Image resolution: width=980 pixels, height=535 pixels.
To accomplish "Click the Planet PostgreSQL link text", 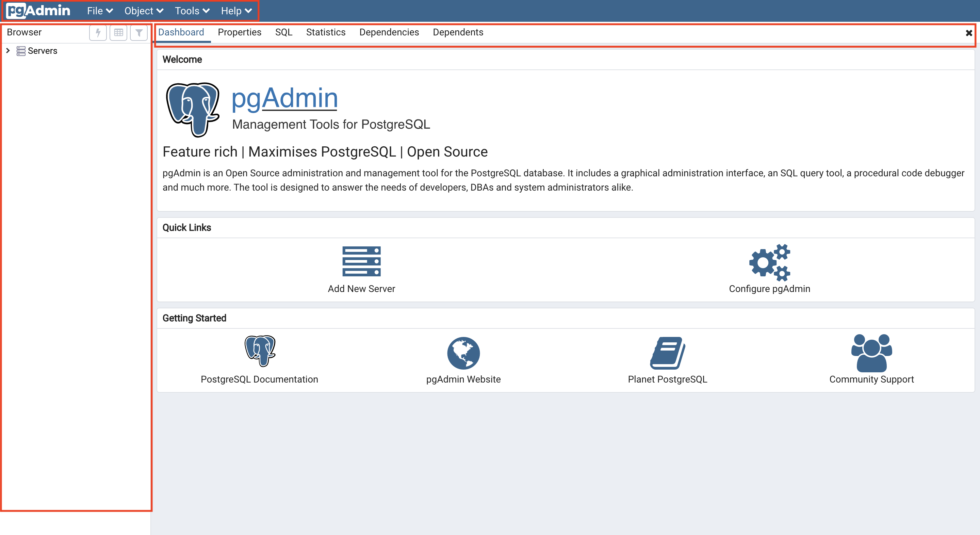I will [x=668, y=379].
